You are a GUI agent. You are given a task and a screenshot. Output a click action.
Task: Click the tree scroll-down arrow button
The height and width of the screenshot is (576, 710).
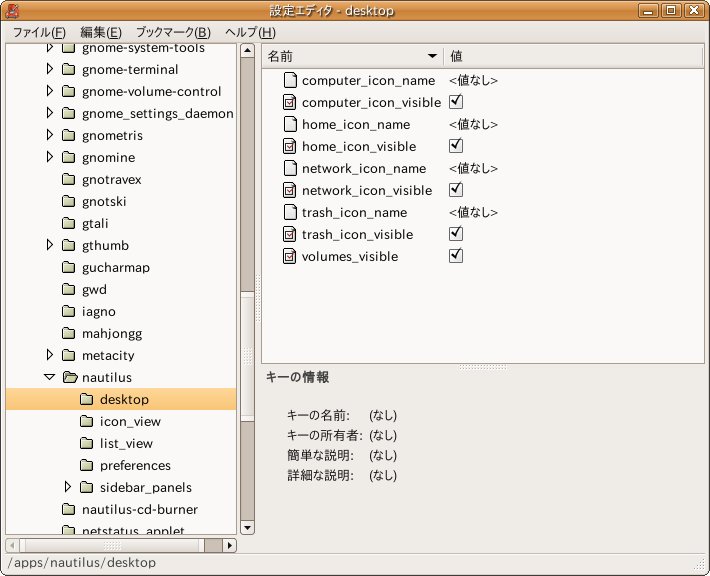pos(247,528)
